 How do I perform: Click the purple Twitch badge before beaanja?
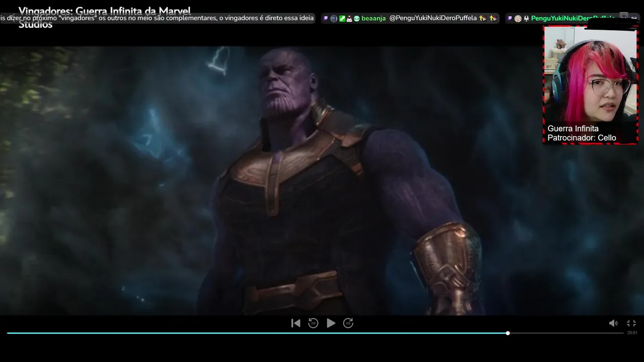point(326,18)
